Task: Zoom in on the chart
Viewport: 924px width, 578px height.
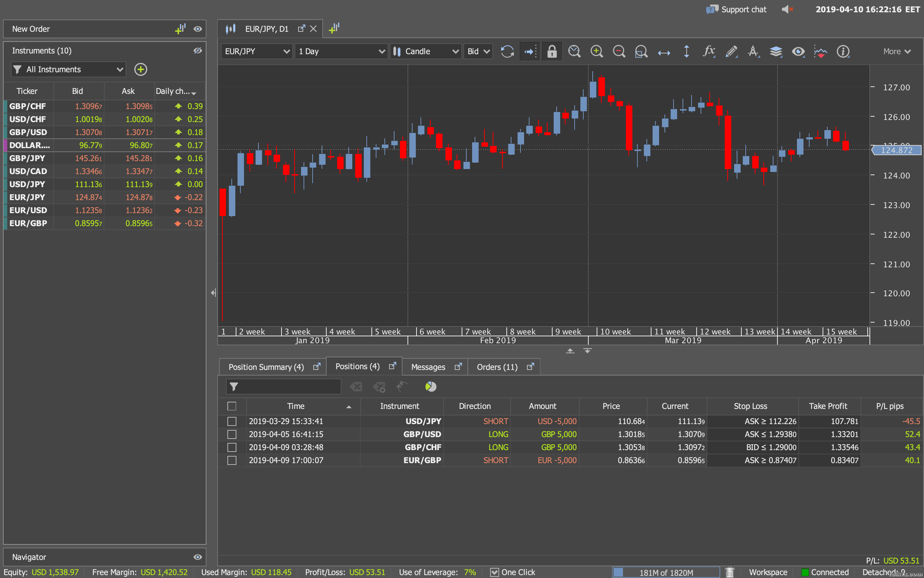Action: (x=596, y=51)
